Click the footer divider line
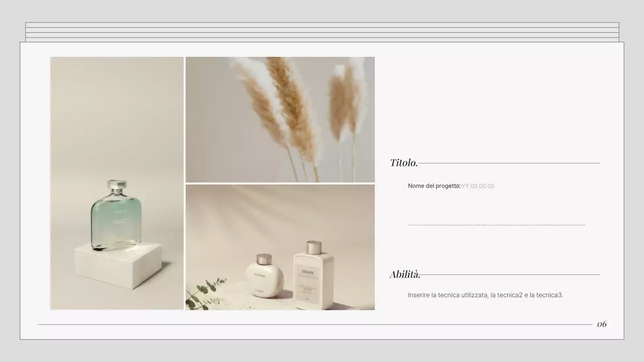This screenshot has height=362, width=644. point(312,324)
